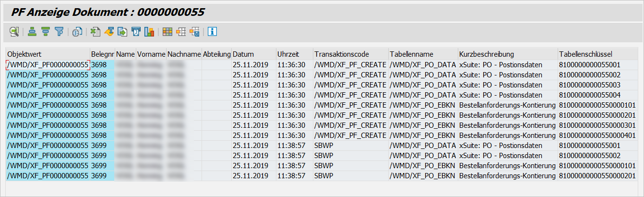This screenshot has height=197, width=644.
Task: Select the Kurzbeschreibung column header
Action: coord(507,54)
